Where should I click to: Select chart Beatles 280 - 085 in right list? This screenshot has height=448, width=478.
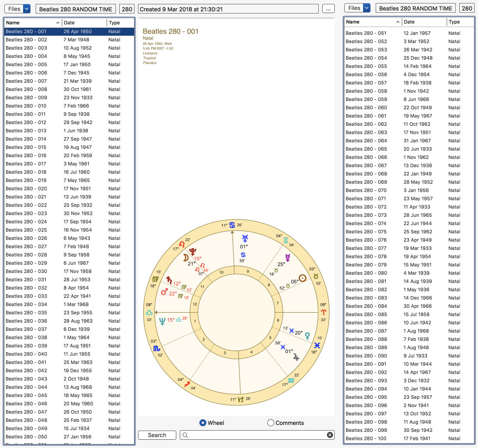pos(409,314)
